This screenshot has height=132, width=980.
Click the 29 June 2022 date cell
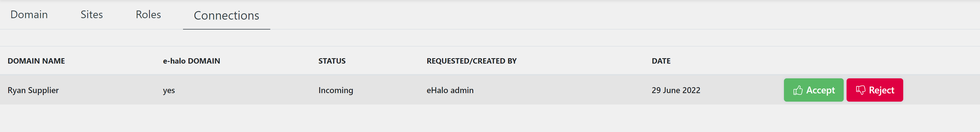click(676, 91)
